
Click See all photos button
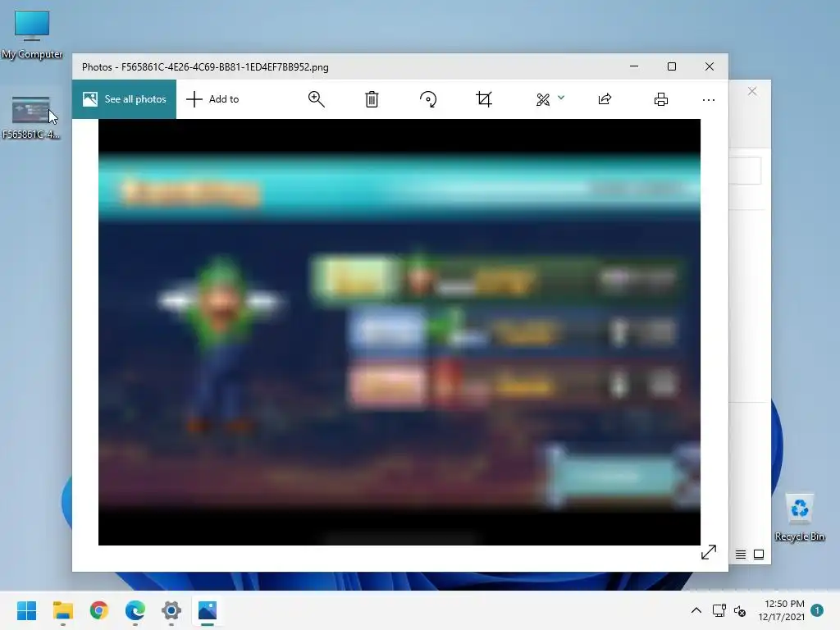point(125,99)
